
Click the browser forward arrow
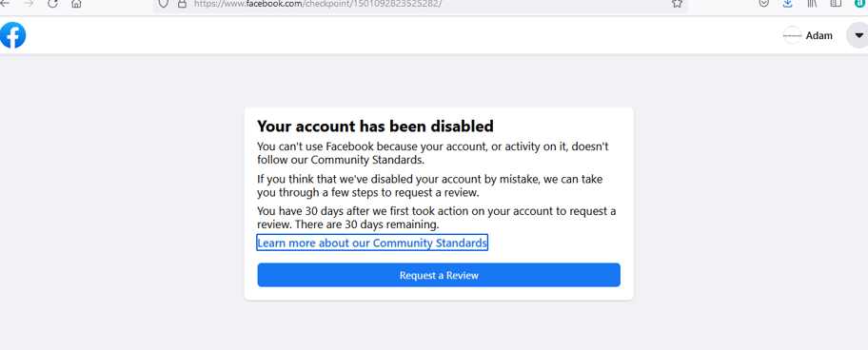click(29, 3)
